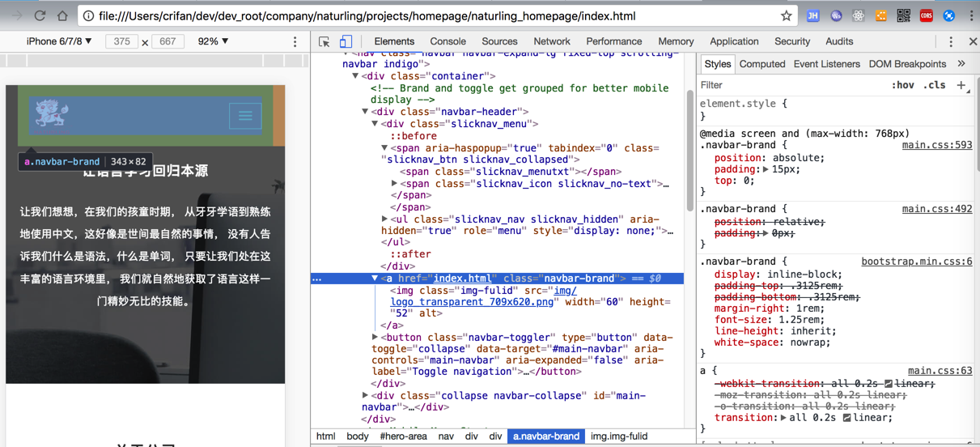The height and width of the screenshot is (447, 980).
Task: Open the Network tab
Action: tap(552, 41)
